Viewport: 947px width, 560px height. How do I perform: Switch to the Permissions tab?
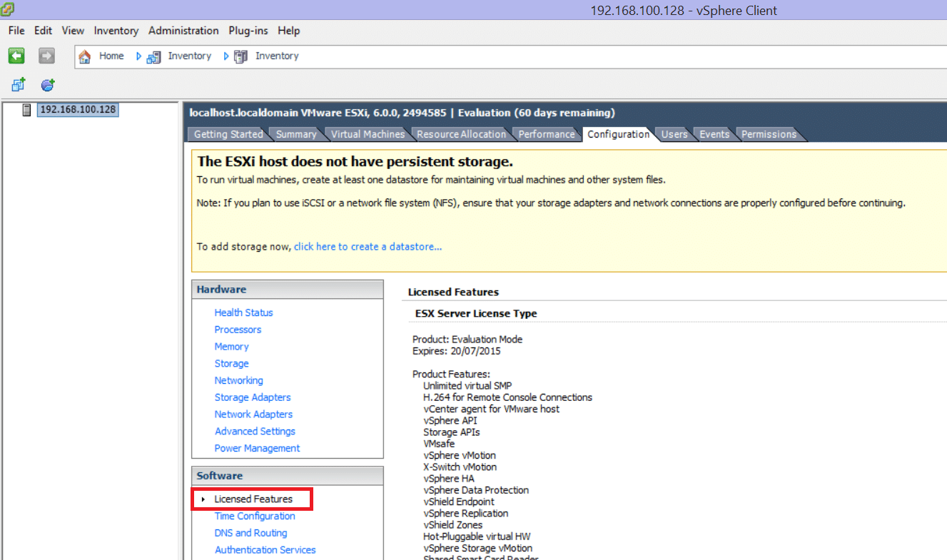coord(769,134)
